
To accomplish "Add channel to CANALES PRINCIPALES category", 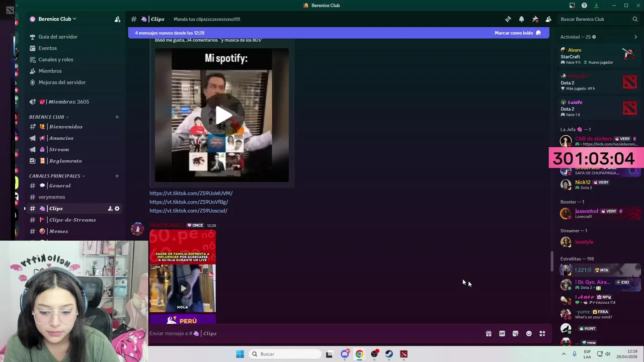I will tap(117, 176).
